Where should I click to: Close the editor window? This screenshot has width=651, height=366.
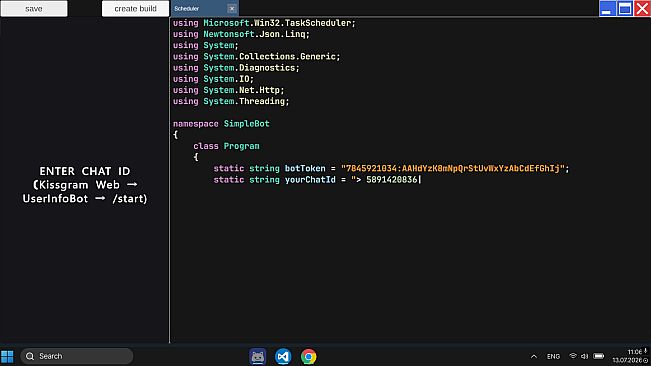(x=642, y=8)
